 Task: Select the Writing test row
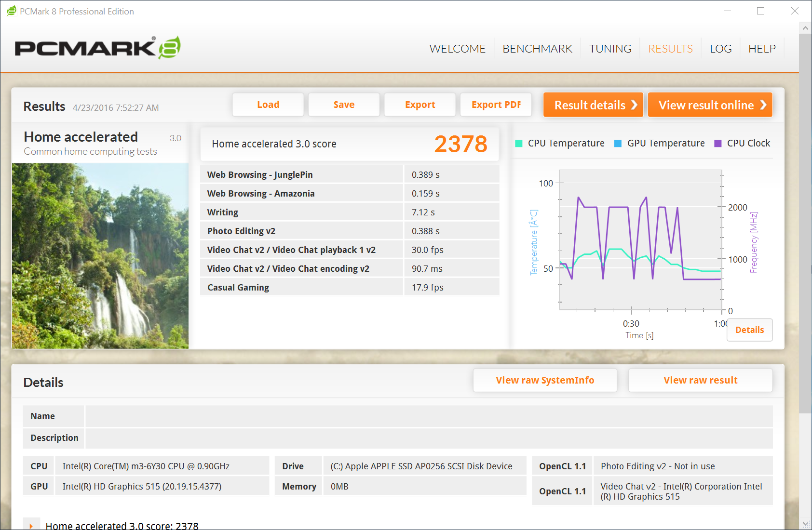click(x=350, y=212)
